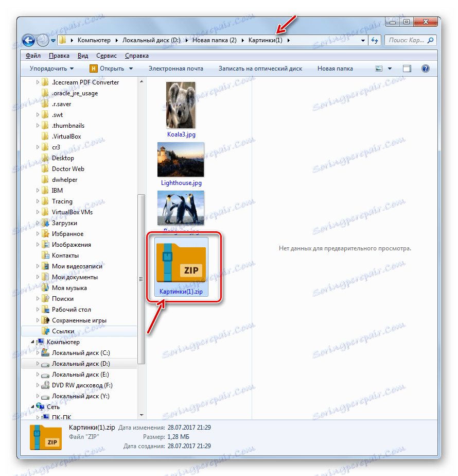Viewport: 458px width, 476px height.
Task: Select the .r.saver folder
Action: pos(62,104)
